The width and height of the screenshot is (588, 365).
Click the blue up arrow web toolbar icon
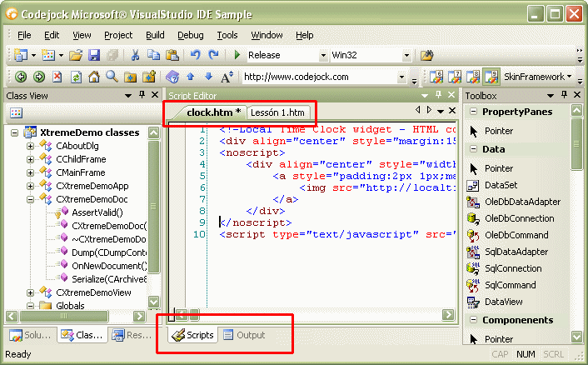pyautogui.click(x=191, y=77)
